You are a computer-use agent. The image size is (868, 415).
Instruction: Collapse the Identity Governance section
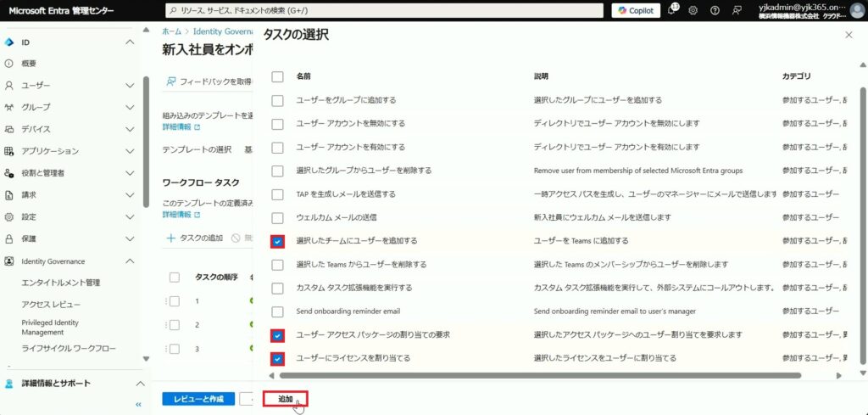(130, 261)
